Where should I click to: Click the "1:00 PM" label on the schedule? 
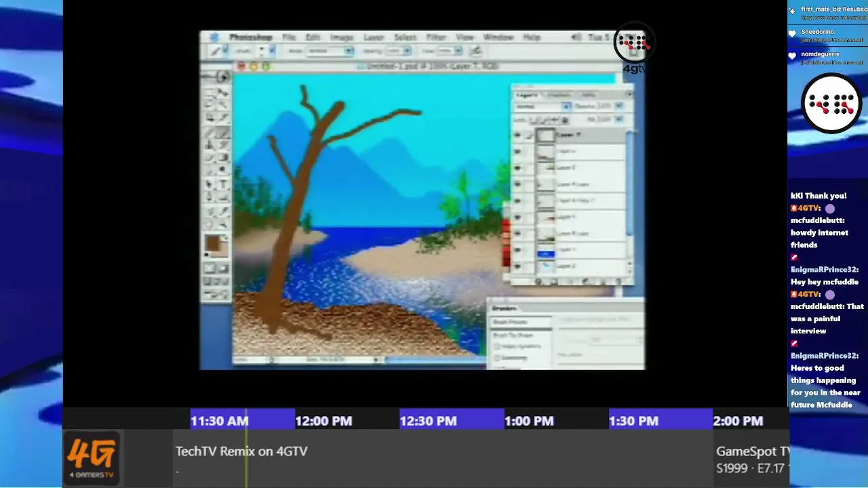(529, 421)
